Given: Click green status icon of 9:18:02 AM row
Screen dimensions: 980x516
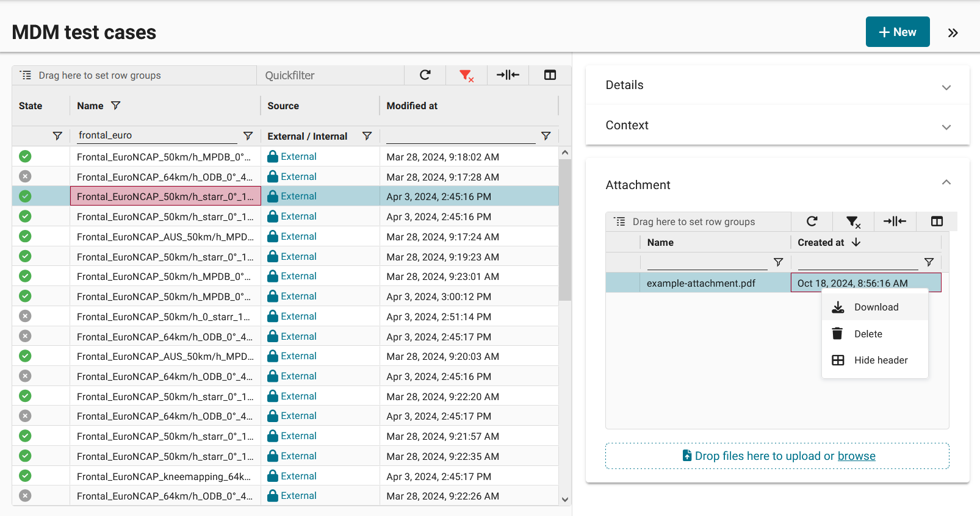Looking at the screenshot, I should pos(25,156).
